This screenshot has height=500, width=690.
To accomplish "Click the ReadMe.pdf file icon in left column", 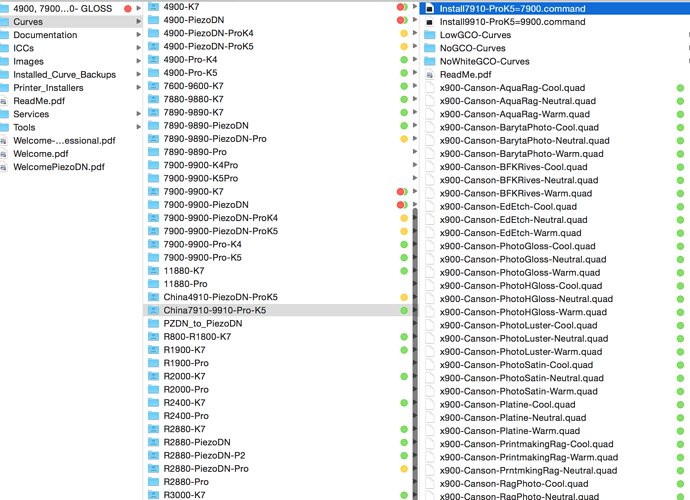I will tap(6, 101).
